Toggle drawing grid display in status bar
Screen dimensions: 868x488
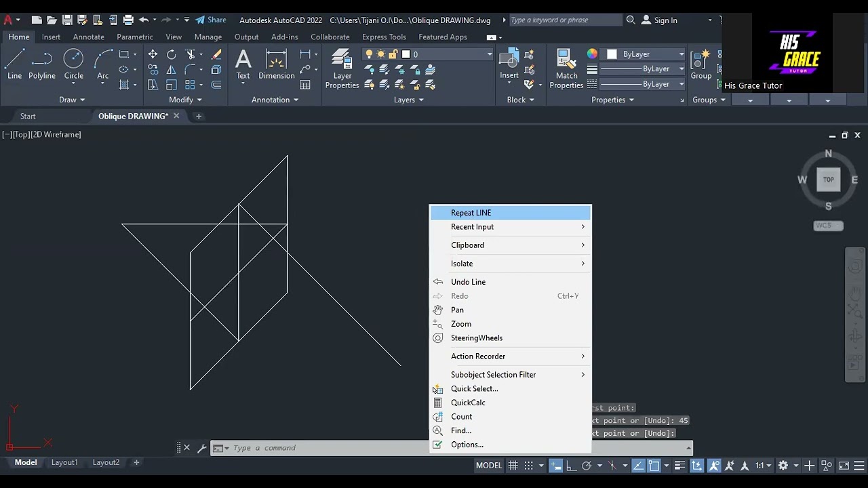click(513, 466)
